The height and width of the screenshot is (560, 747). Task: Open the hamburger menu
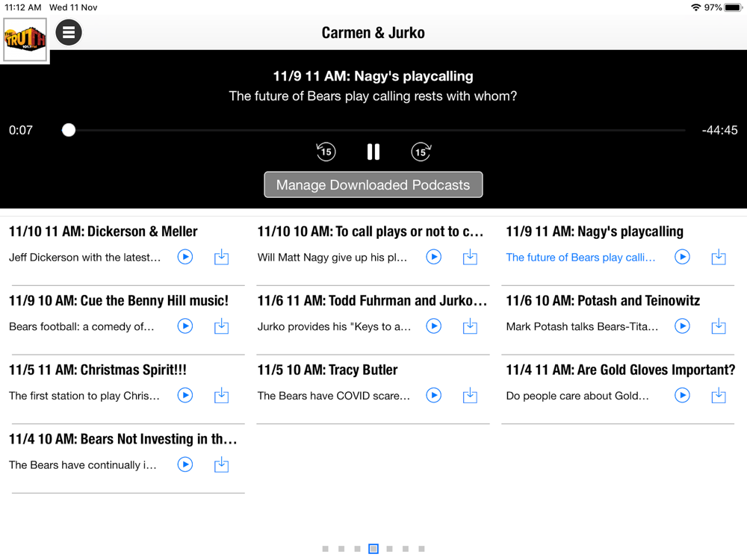point(69,32)
